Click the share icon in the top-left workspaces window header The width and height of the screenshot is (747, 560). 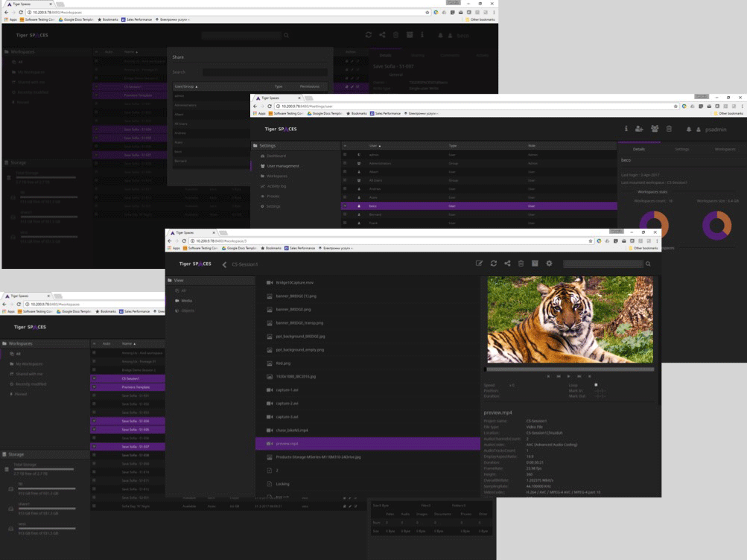click(382, 35)
